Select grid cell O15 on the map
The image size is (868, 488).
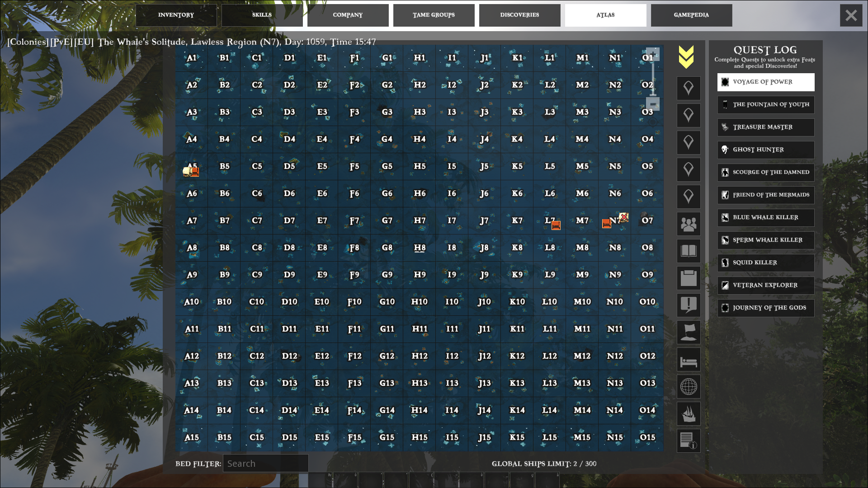pos(647,437)
